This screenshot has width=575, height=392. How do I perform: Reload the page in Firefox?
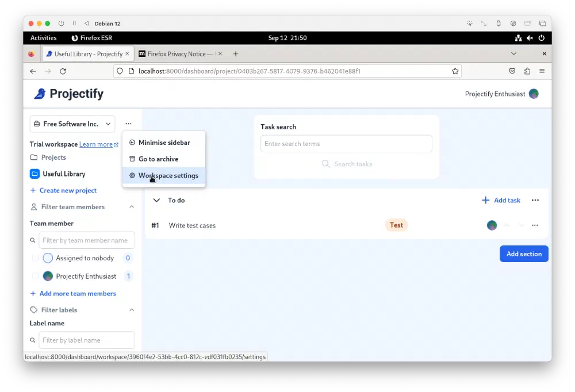[63, 71]
